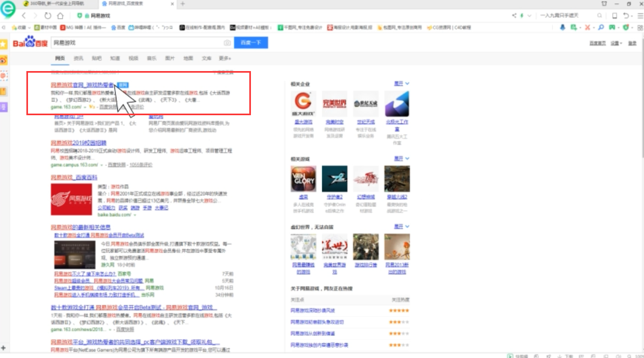Click the camera image-search icon in search box

pos(227,43)
